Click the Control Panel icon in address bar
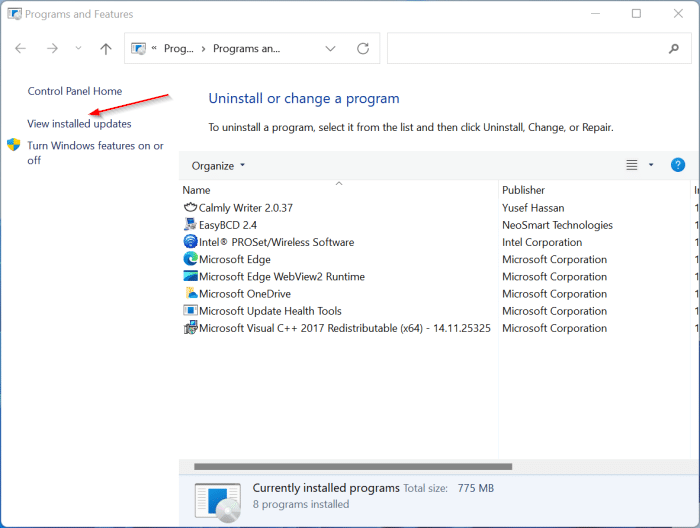 tap(138, 48)
